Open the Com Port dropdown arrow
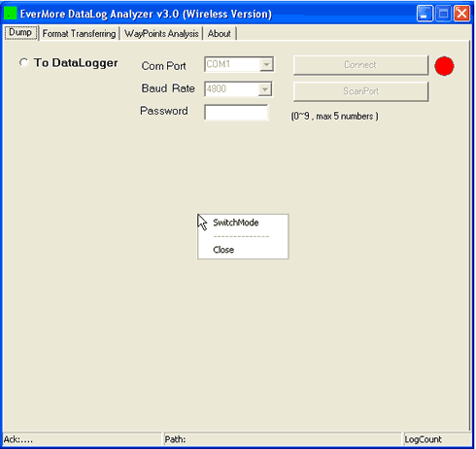The width and height of the screenshot is (476, 449). pos(266,64)
